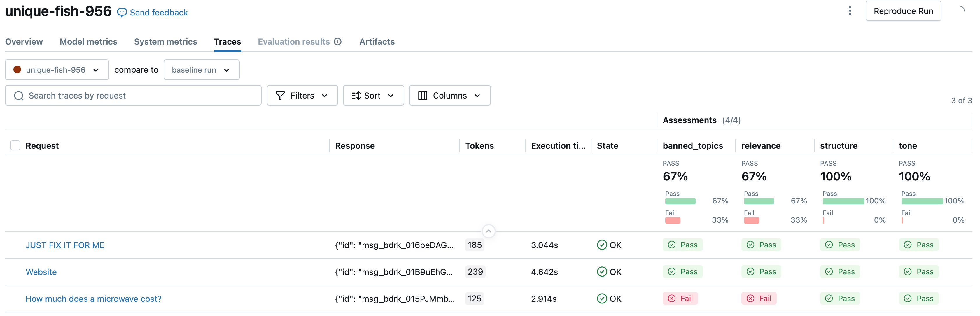Toggle the select-all Request checkbox
This screenshot has height=316, width=980.
15,145
